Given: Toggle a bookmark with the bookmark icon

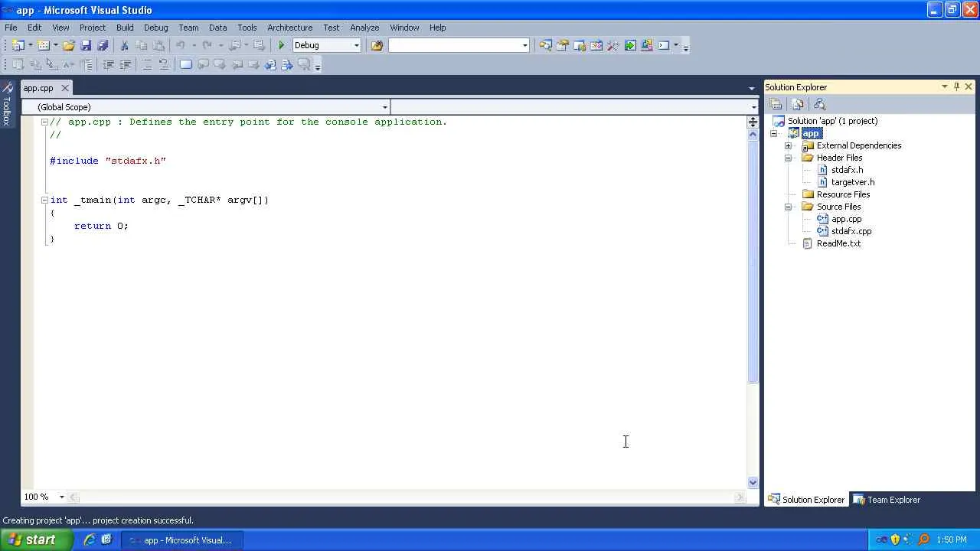Looking at the screenshot, I should point(186,65).
